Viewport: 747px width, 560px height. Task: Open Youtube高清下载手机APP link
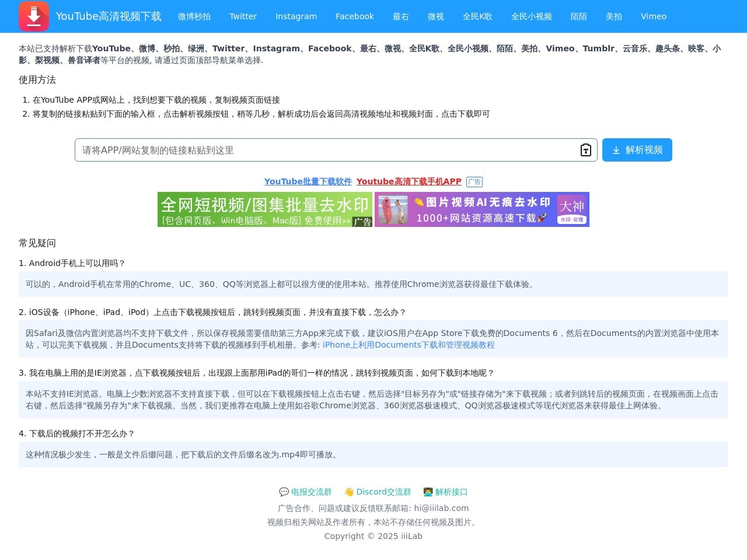[x=409, y=181]
